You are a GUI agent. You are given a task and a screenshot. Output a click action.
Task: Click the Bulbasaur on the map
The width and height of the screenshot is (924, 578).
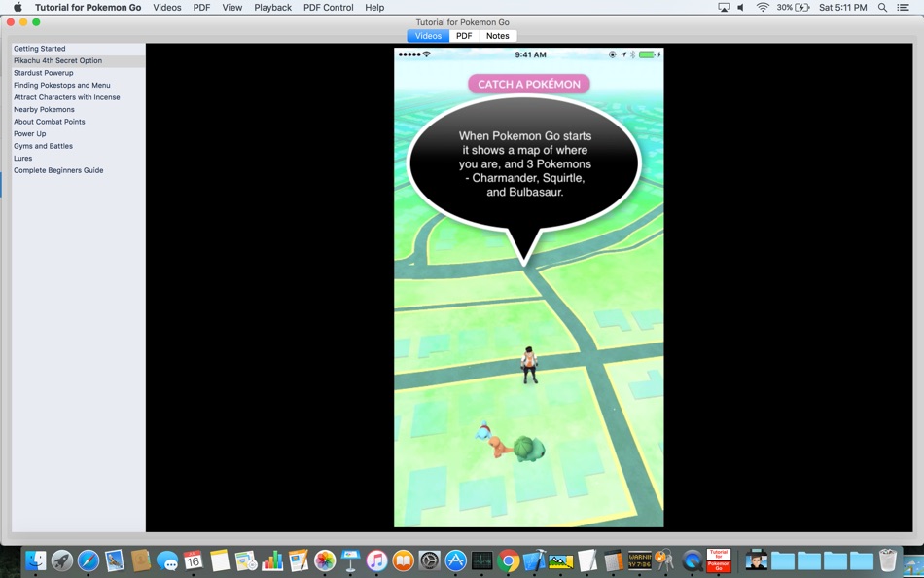[x=528, y=449]
